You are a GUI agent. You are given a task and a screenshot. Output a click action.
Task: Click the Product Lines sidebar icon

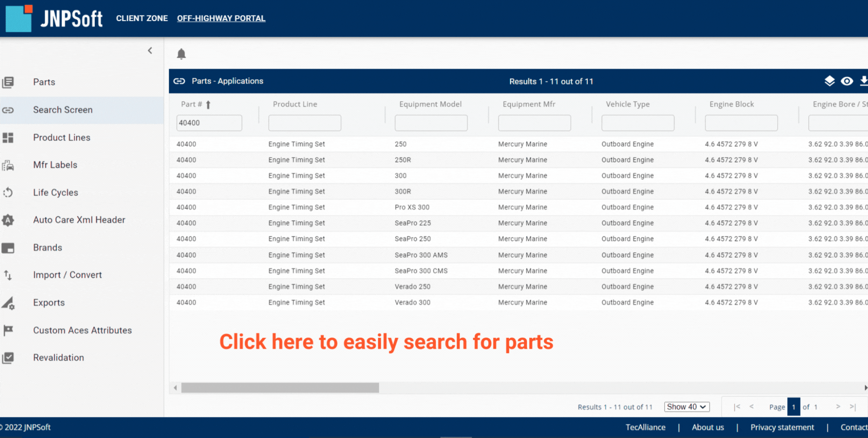[x=8, y=138]
